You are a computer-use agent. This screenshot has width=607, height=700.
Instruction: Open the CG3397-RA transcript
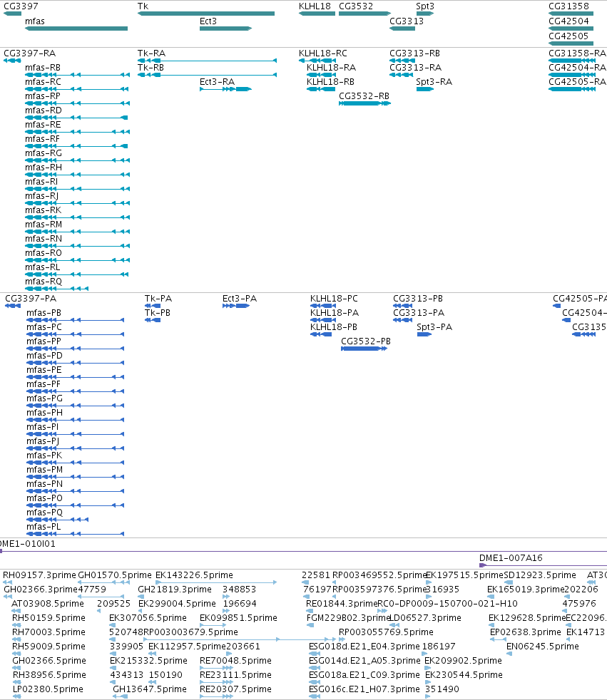(12, 61)
